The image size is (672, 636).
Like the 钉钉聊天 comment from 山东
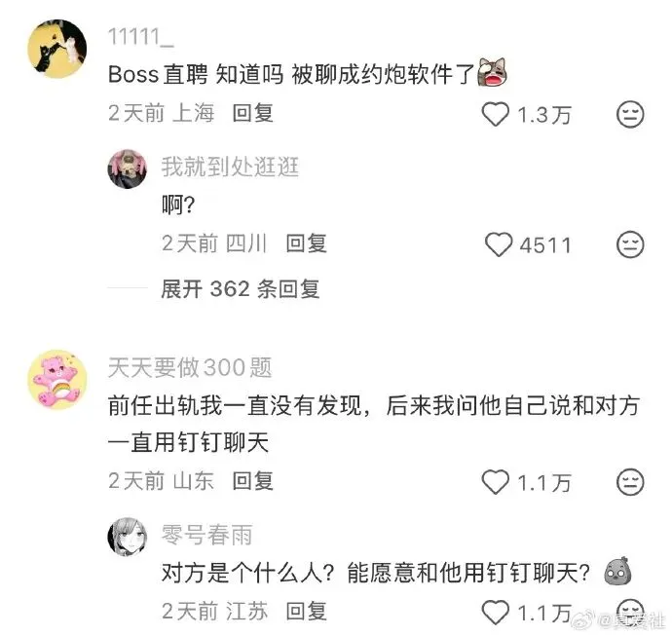496,482
